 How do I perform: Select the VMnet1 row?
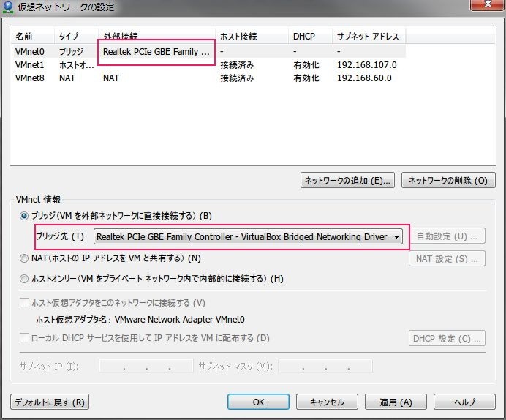point(209,65)
